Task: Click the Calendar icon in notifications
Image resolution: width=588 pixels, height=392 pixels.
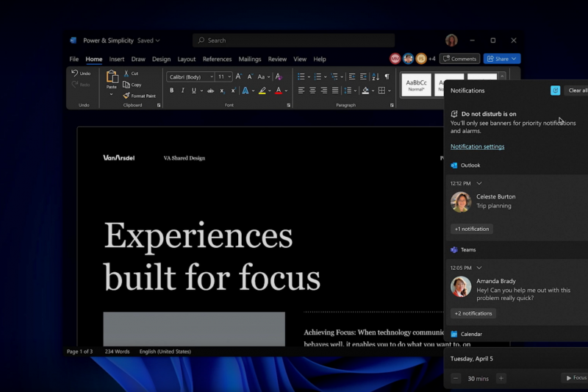Action: (454, 334)
